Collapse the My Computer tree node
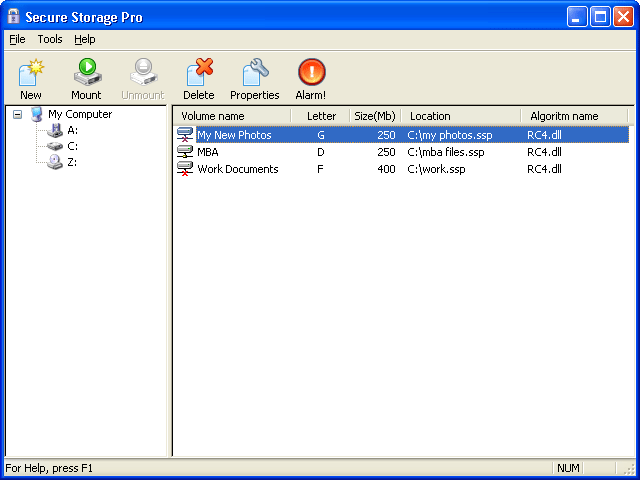 (x=17, y=114)
